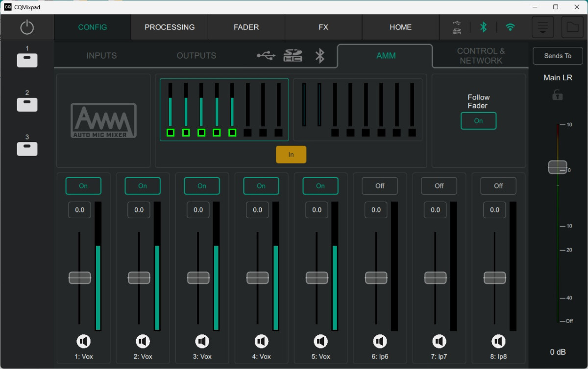Click the 0.0 value box for 4: Vox

point(258,210)
